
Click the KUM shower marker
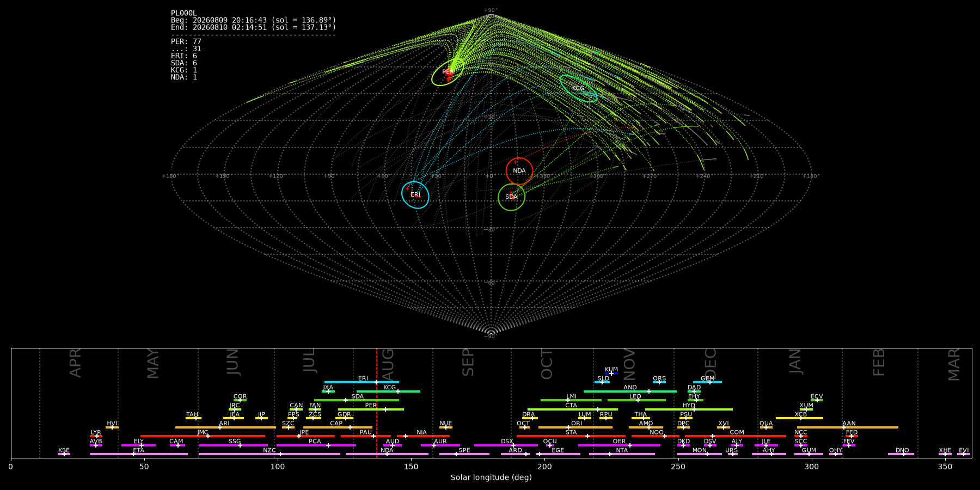pos(611,373)
